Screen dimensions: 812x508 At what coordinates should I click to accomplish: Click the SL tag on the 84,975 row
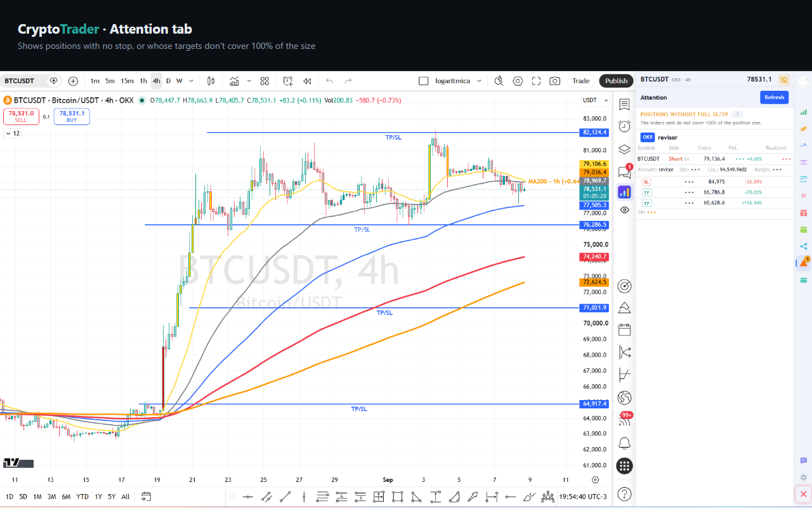pos(646,182)
